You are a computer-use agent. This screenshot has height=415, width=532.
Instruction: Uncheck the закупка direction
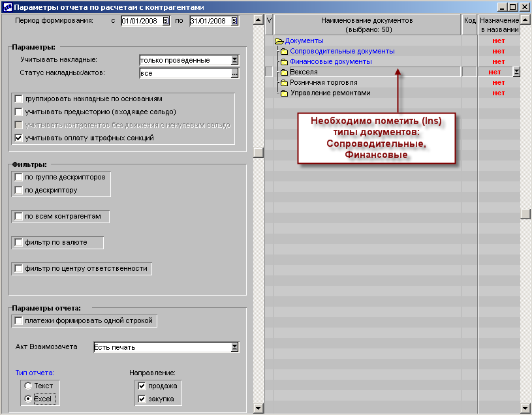pyautogui.click(x=142, y=399)
